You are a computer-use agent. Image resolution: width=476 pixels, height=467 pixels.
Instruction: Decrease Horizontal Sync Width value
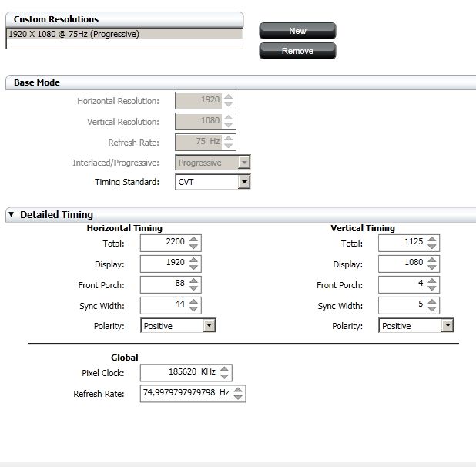(193, 309)
